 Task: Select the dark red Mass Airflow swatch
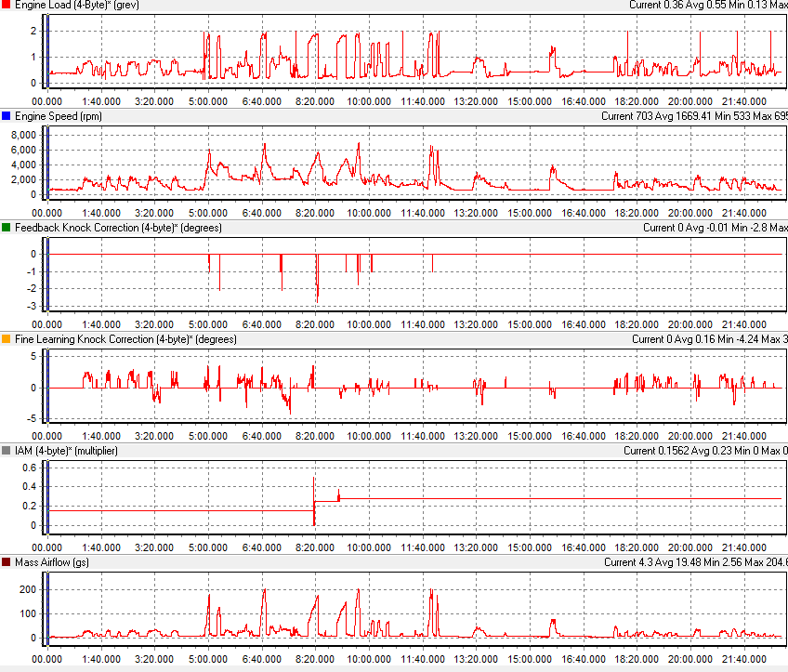[7, 562]
